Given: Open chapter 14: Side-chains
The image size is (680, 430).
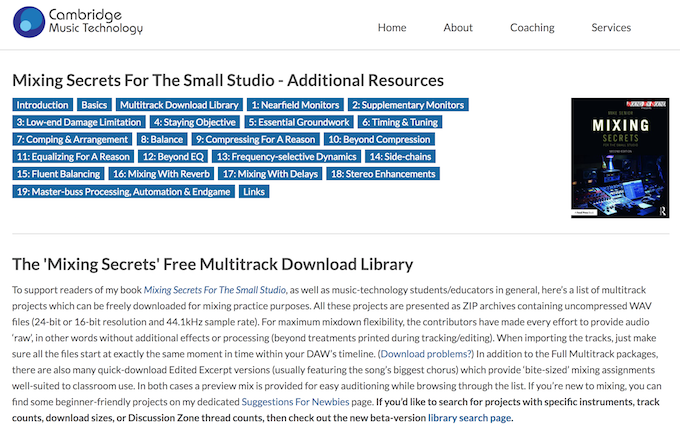Looking at the screenshot, I should click(400, 156).
